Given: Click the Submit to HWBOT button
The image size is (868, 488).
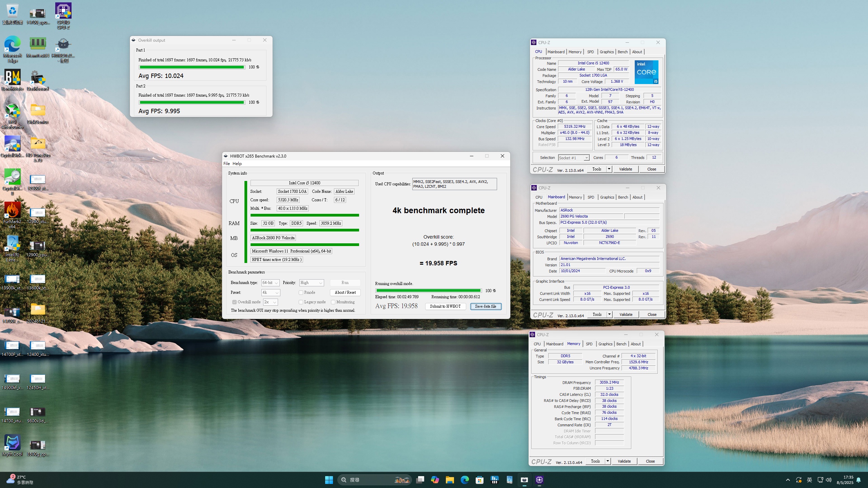Looking at the screenshot, I should [x=445, y=306].
